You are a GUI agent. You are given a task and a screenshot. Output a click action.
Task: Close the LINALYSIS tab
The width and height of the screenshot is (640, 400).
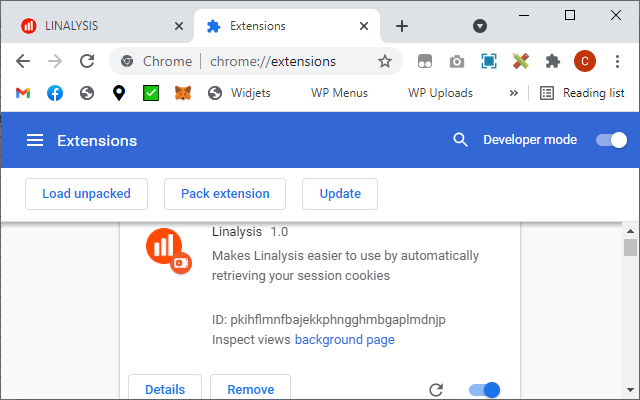pos(178,26)
